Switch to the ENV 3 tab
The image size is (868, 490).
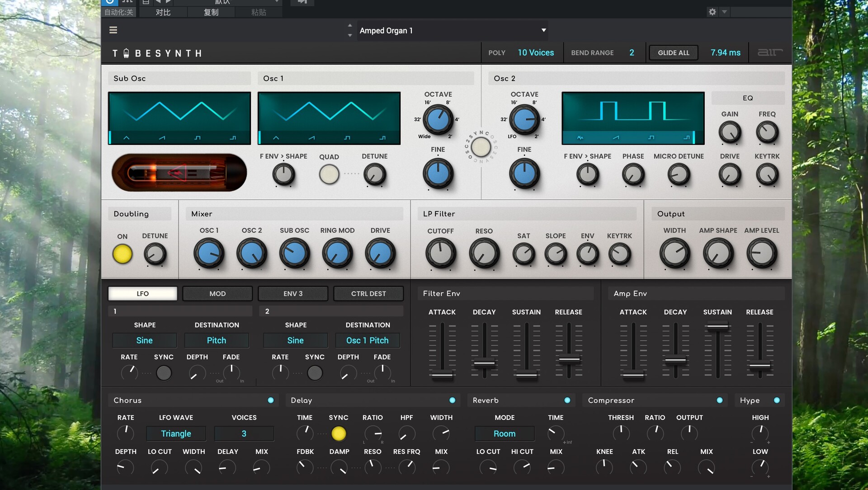292,294
